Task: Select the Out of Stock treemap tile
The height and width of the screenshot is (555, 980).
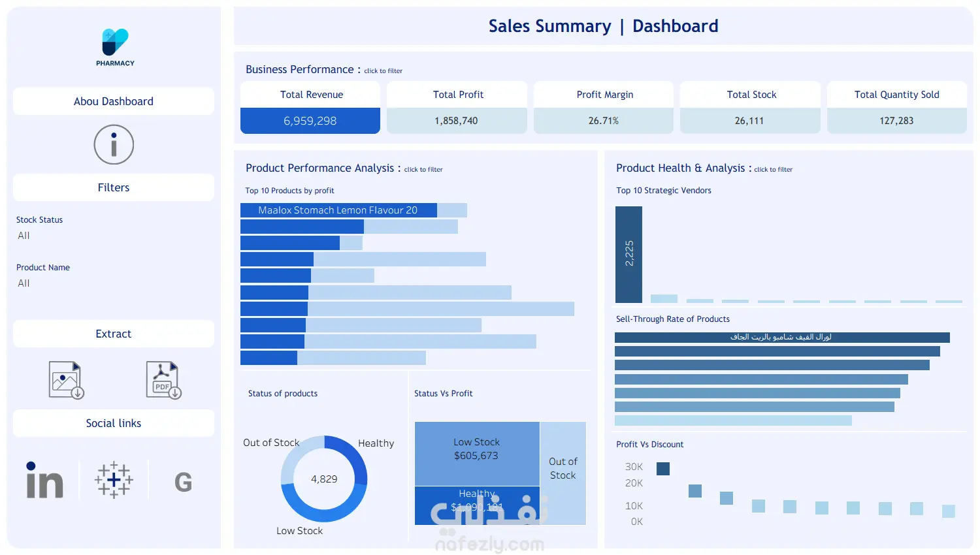Action: [563, 473]
